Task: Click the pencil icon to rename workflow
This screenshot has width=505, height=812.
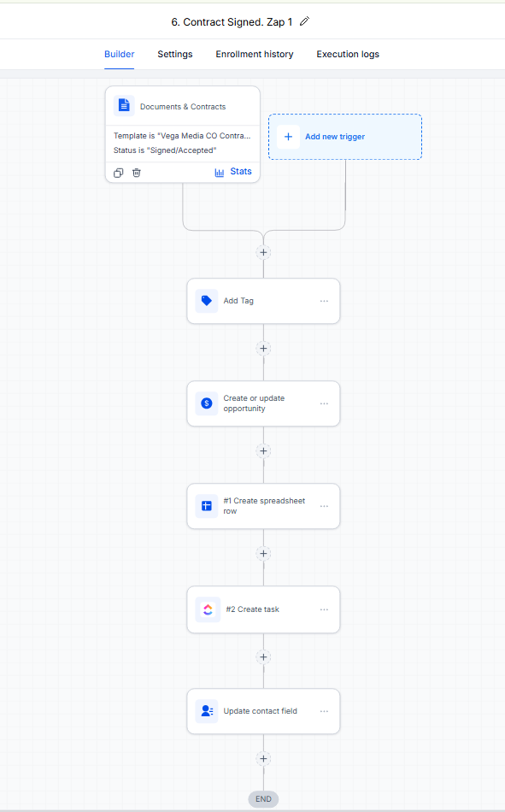Action: click(x=304, y=21)
